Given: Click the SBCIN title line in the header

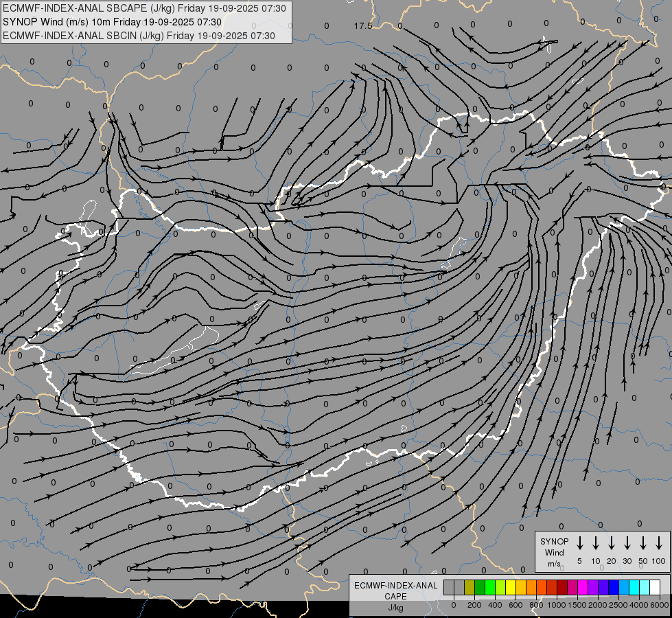Looking at the screenshot, I should (x=139, y=36).
